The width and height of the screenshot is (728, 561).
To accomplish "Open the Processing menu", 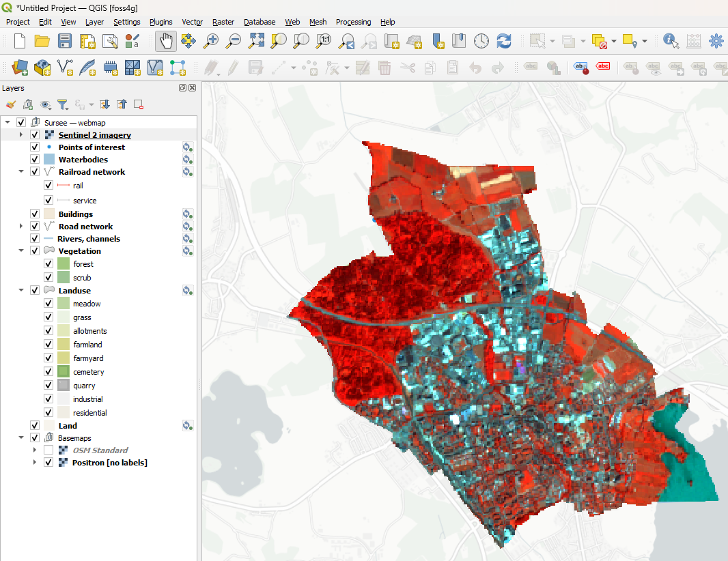I will click(353, 22).
